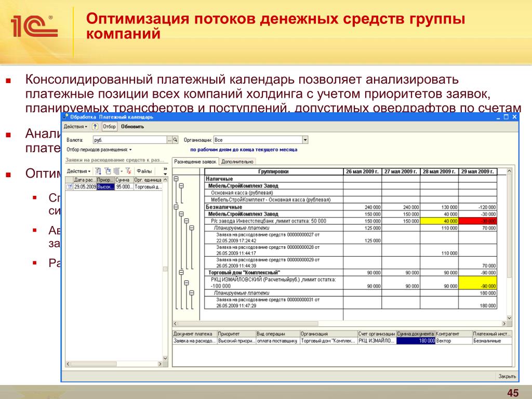Select the Высок... priority cell in requests list
Screen dimensions: 532x399
pos(105,187)
